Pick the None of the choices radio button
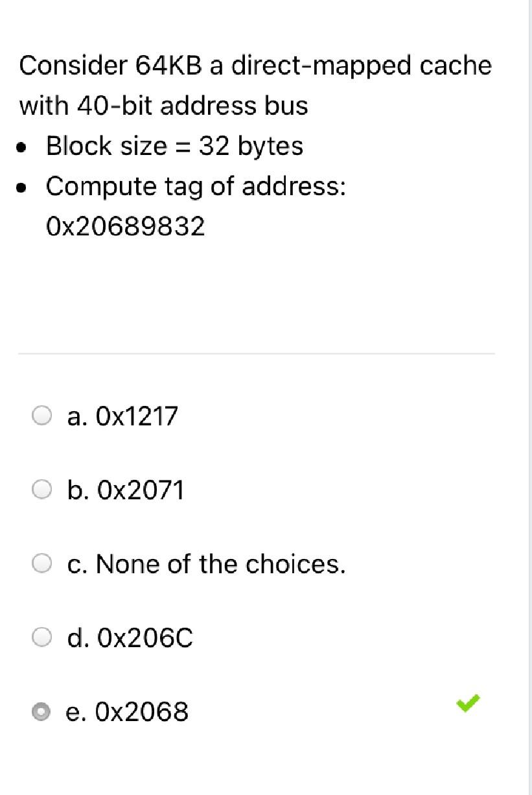Screen dimensions: 532x795 point(42,564)
